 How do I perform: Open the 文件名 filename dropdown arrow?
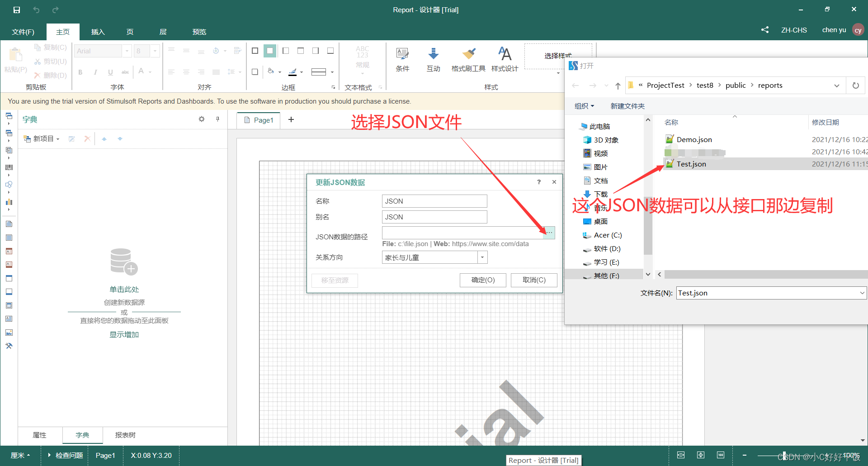click(862, 293)
